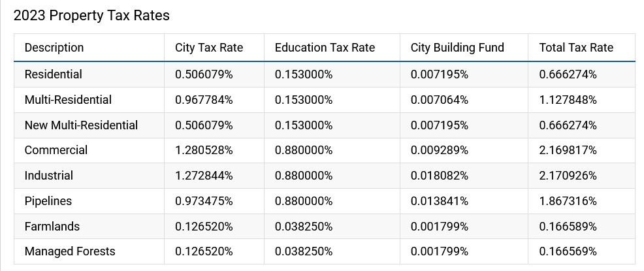
Task: Select the New Multi-Residential row label
Action: point(82,125)
